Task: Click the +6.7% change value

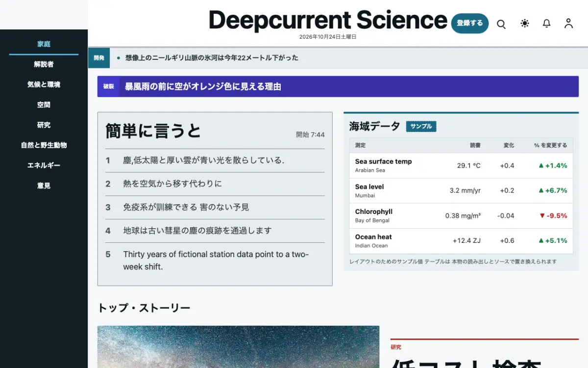Action: click(x=553, y=191)
